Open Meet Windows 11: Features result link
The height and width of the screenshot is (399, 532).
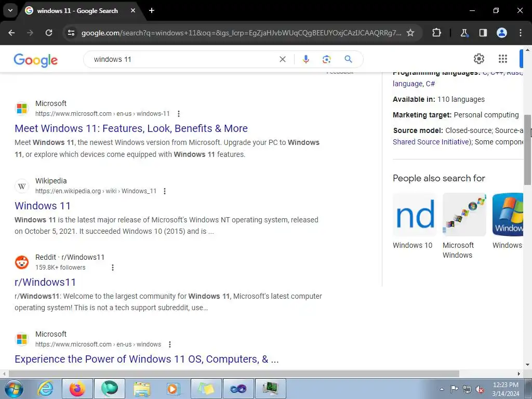(131, 128)
